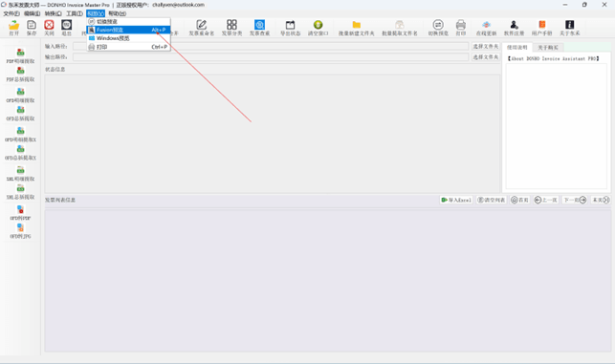Viewport: 615px width, 364px height.
Task: Click the Open (打开) toolbar icon
Action: pos(14,28)
